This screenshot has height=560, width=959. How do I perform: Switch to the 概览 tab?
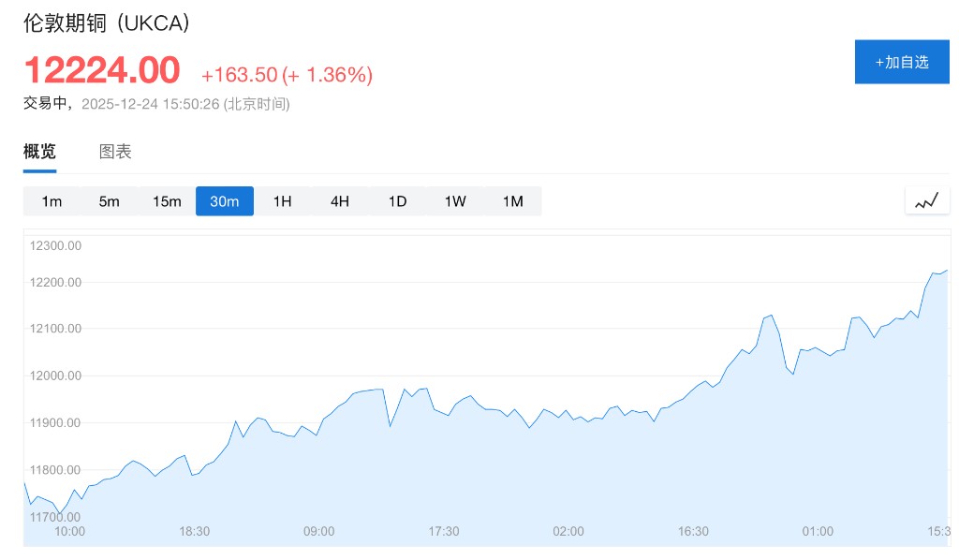tap(39, 152)
